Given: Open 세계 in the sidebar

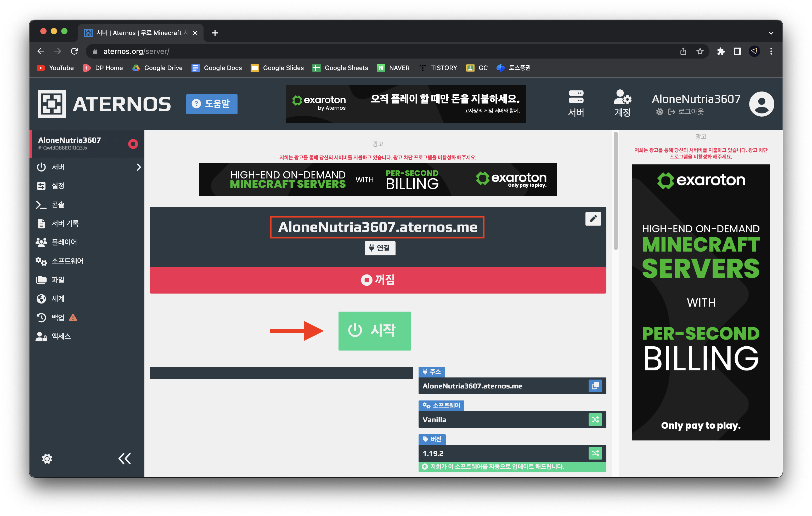Looking at the screenshot, I should tap(87, 299).
